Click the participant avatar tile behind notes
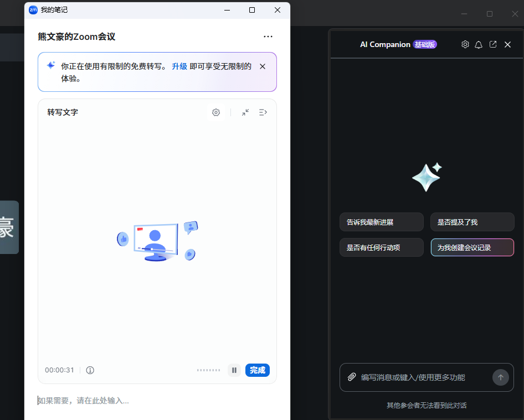 [x=9, y=227]
